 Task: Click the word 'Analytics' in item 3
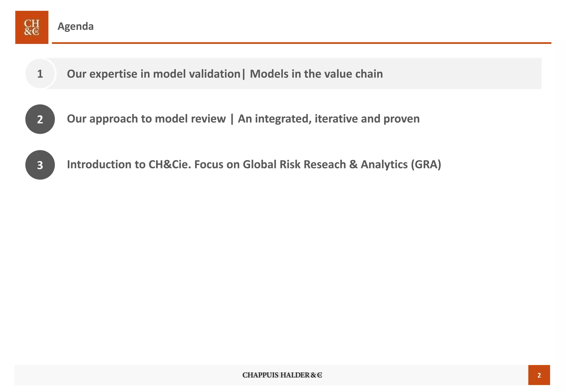(384, 164)
